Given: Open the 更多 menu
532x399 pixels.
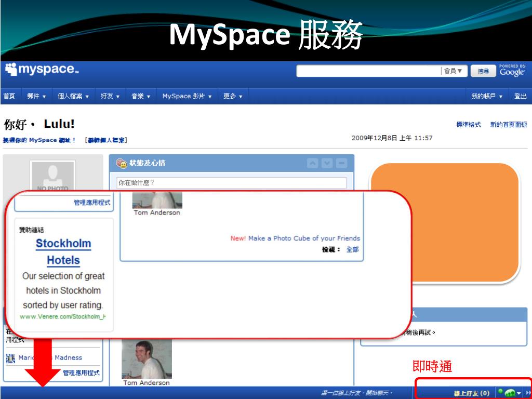Looking at the screenshot, I should [233, 96].
